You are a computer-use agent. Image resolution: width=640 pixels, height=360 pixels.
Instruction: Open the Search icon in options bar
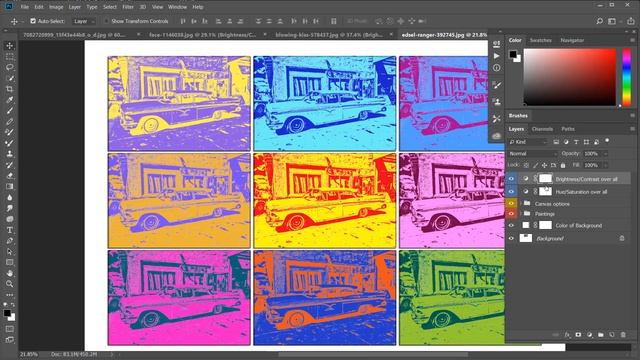coord(600,21)
